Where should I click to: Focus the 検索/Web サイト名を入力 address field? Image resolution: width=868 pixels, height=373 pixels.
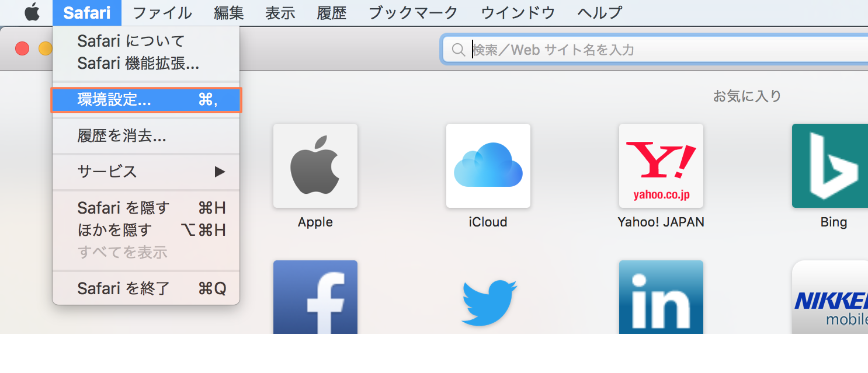pos(655,50)
